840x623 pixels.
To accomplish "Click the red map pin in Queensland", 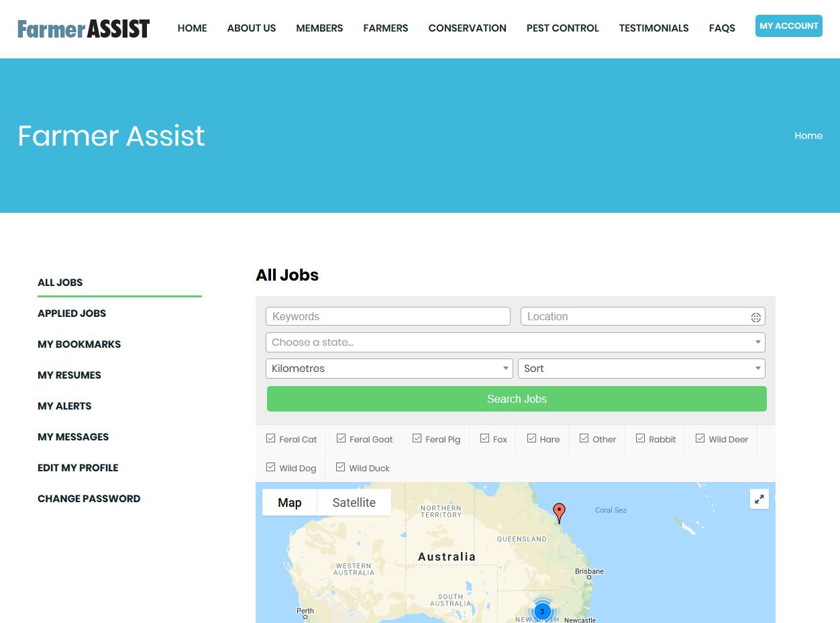I will pos(559,512).
